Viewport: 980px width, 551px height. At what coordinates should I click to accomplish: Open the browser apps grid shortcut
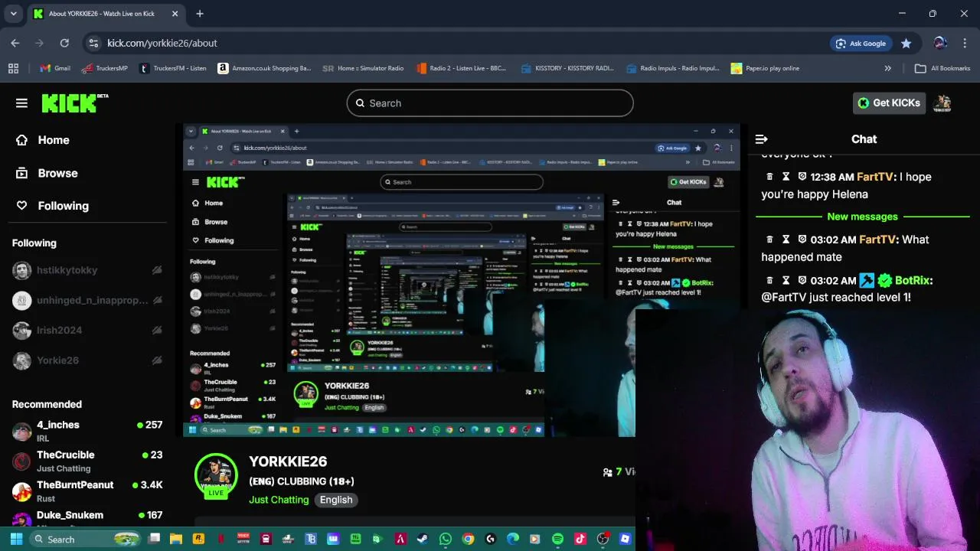pyautogui.click(x=13, y=68)
